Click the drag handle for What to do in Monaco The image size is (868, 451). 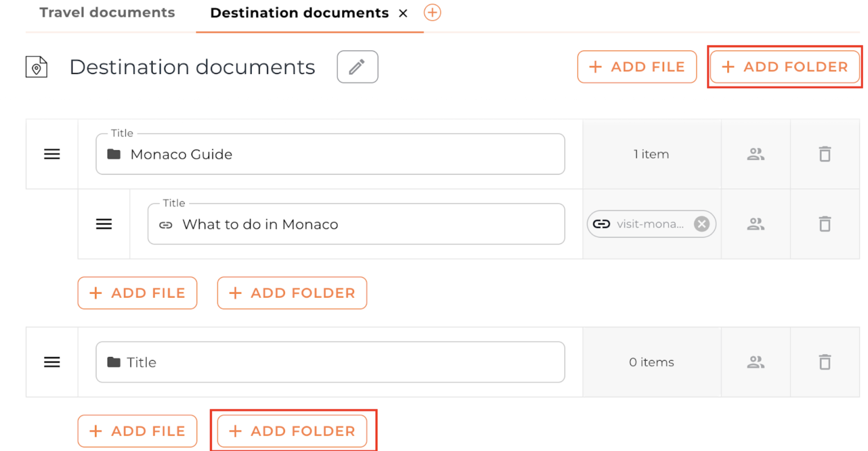click(x=104, y=224)
